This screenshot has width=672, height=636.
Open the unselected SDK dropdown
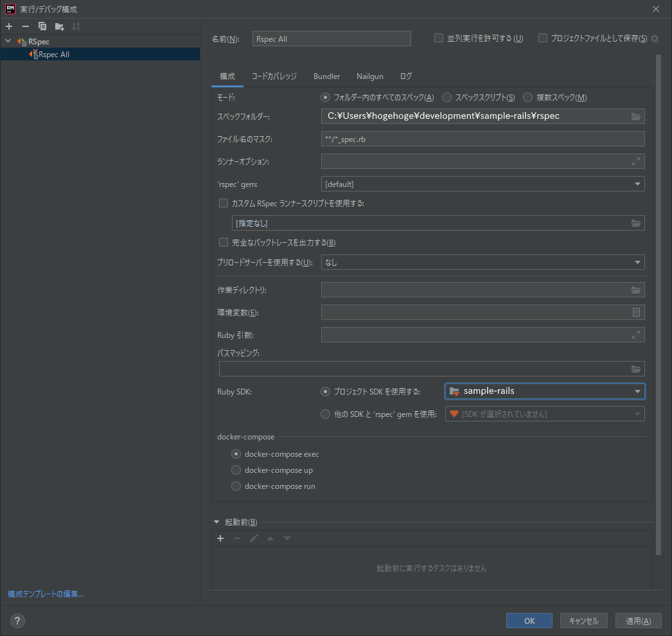tap(545, 414)
